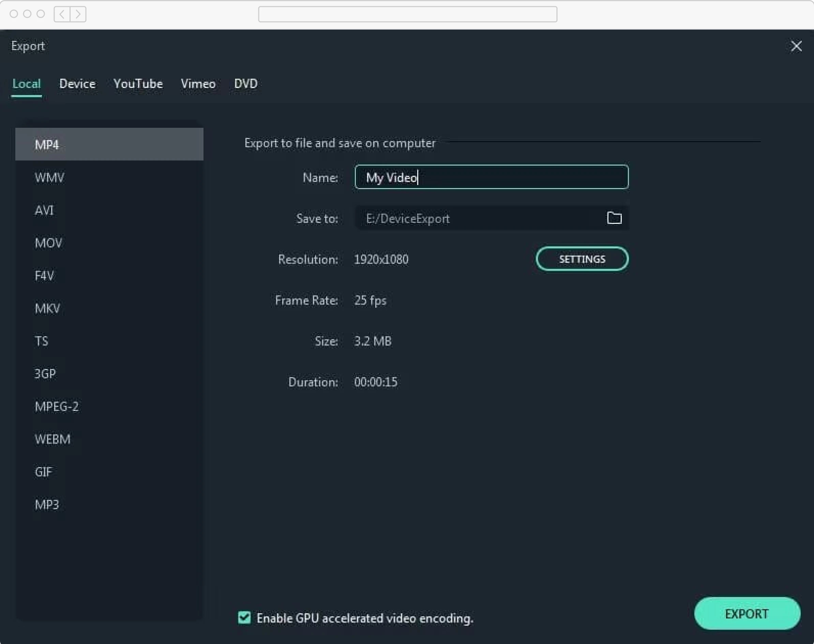Close the Export dialog

[x=796, y=46]
